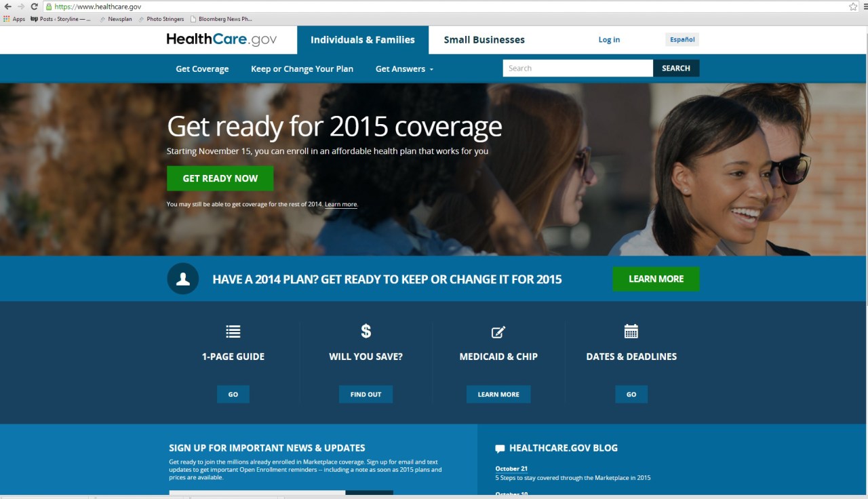Open the Get Coverage menu item

[202, 69]
